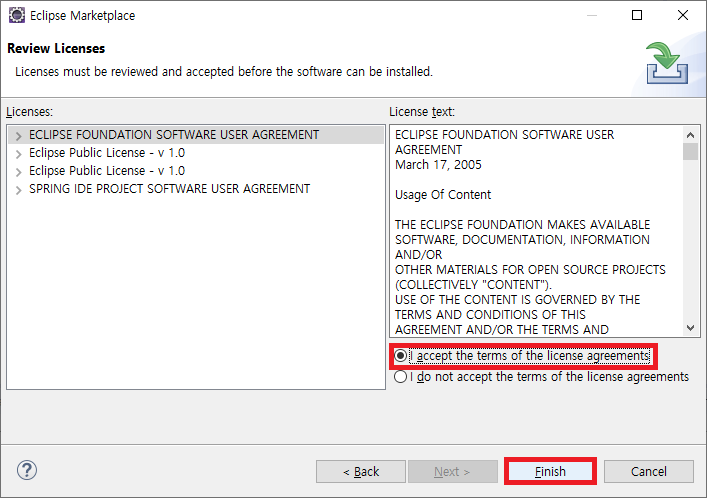Click 'March 17, 2005' date in license text
This screenshot has width=707, height=498.
tap(438, 165)
